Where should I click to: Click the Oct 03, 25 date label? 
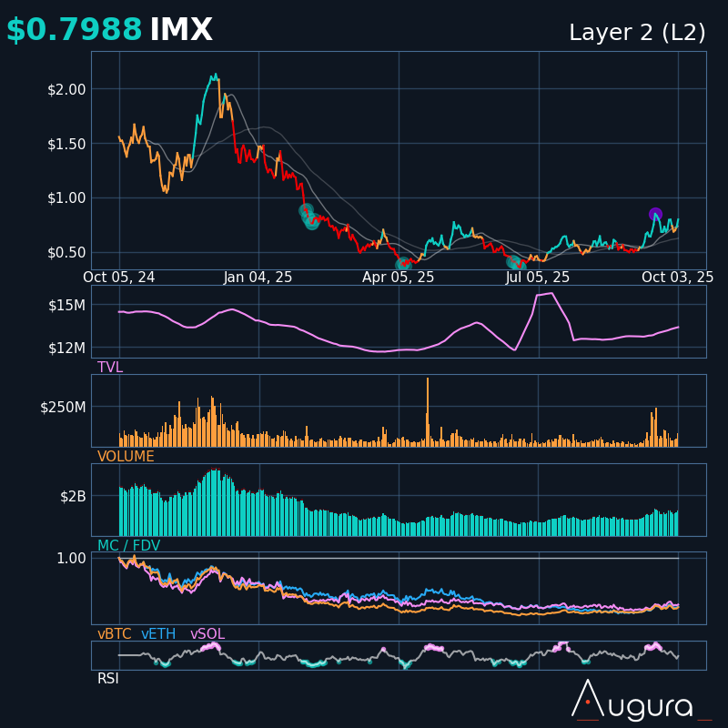(x=677, y=278)
